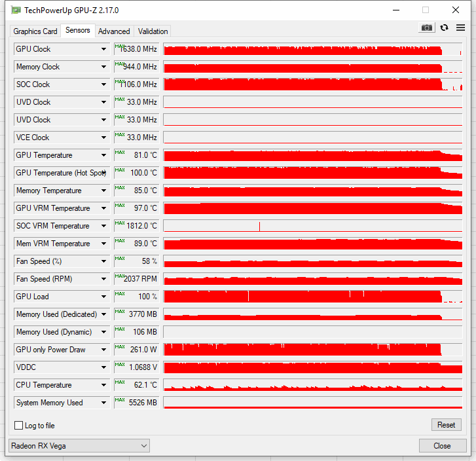Open the hamburger menu icon
This screenshot has height=461, width=476.
tap(460, 28)
